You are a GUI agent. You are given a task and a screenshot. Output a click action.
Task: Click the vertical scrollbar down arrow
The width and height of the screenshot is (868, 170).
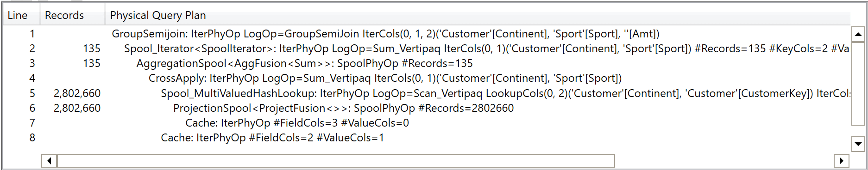pyautogui.click(x=858, y=144)
